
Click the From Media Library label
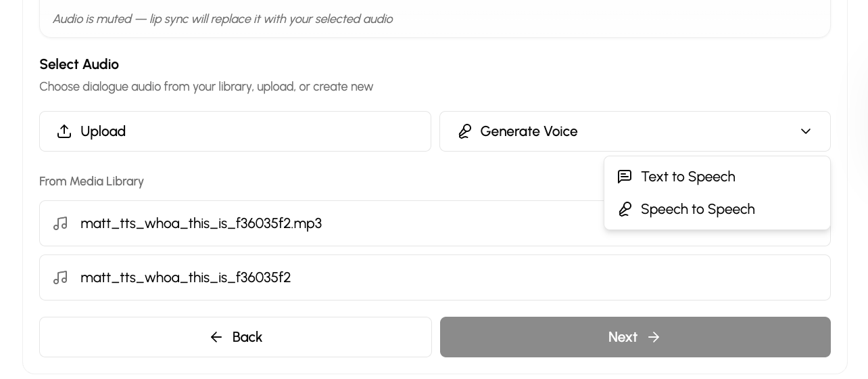click(x=91, y=181)
